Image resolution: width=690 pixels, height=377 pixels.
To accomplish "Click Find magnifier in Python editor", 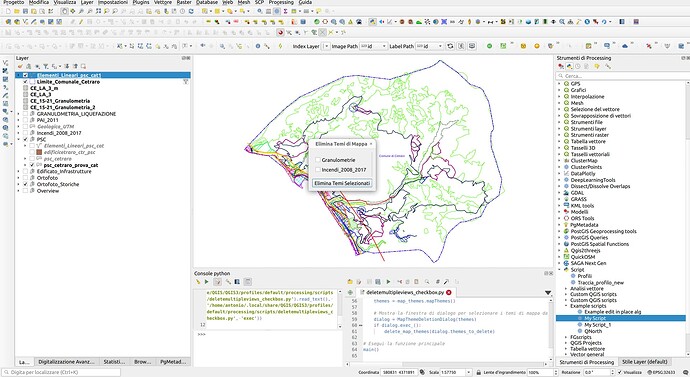I will pos(427,282).
